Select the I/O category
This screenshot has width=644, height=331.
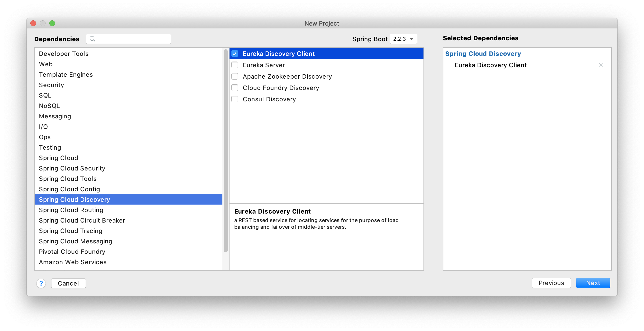[128, 127]
